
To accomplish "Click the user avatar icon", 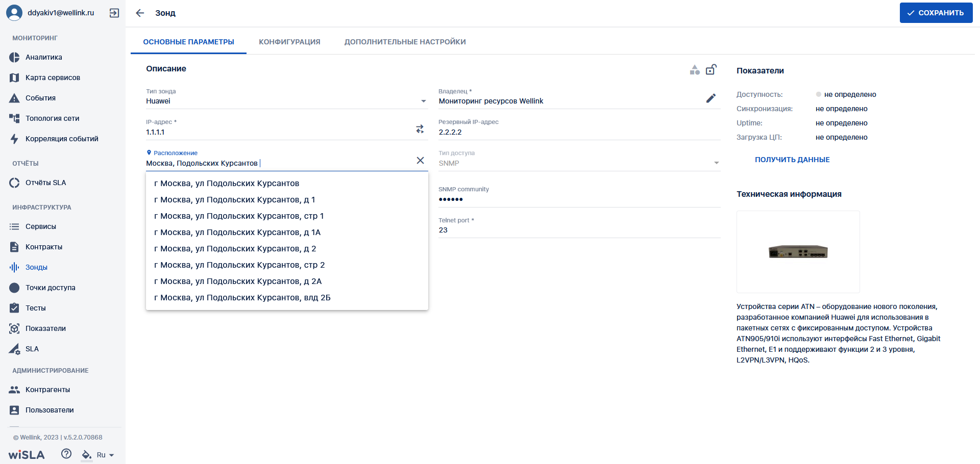I will 14,13.
